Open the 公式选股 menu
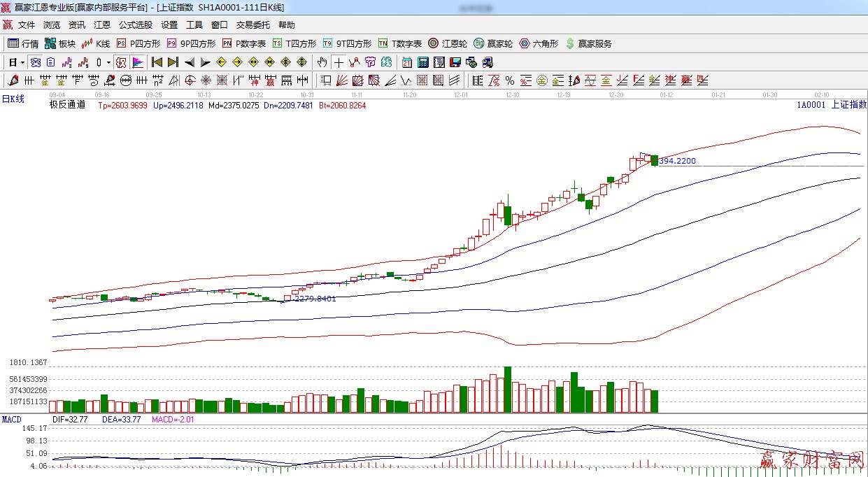Image resolution: width=868 pixels, height=477 pixels. (x=135, y=24)
